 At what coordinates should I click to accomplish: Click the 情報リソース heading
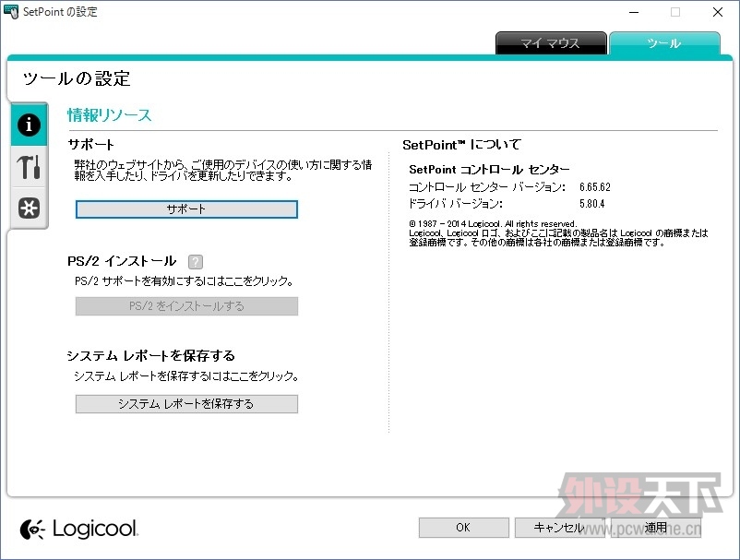[x=110, y=115]
